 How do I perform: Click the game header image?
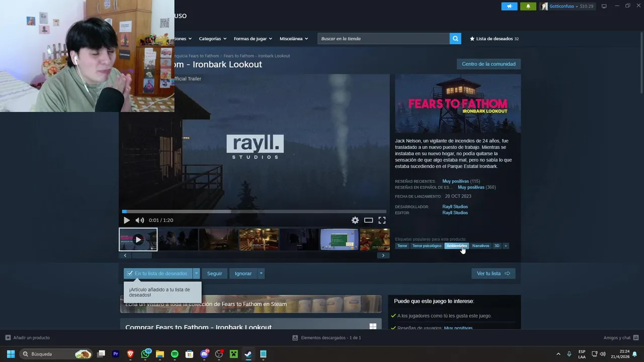point(458,104)
